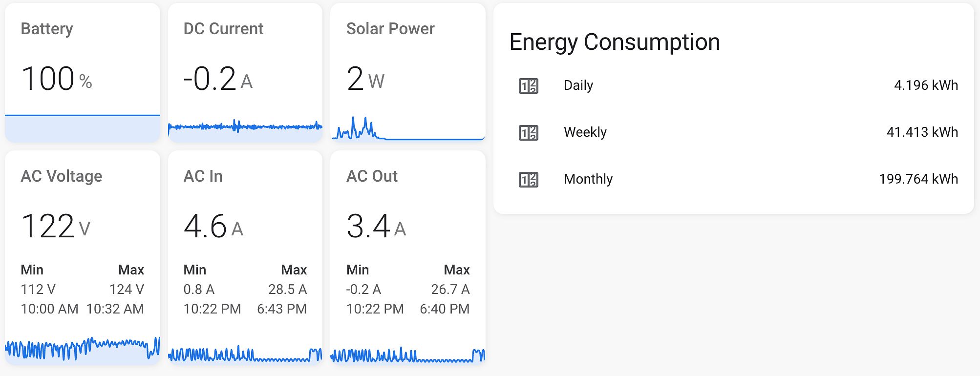Screen dimensions: 980x376
Task: Click the Monthly energy counter icon
Action: 528,180
